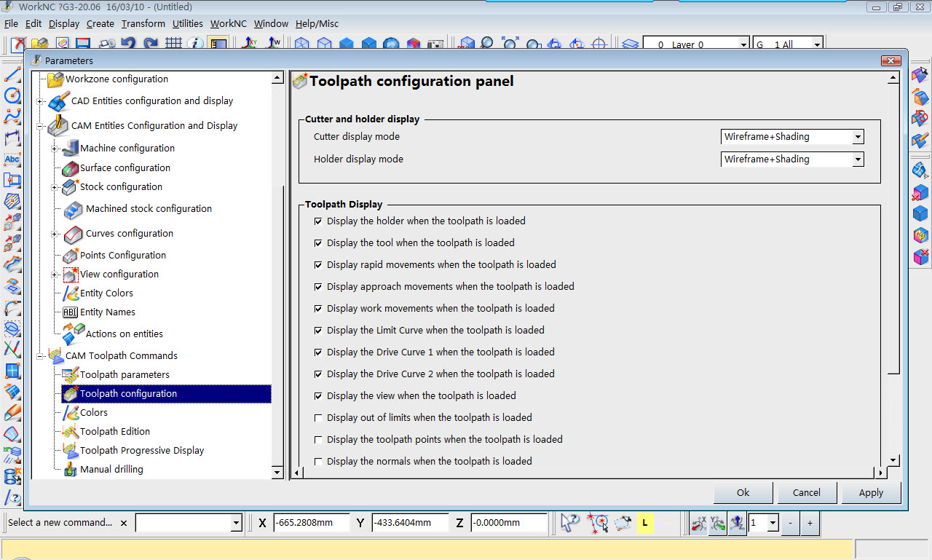Screen dimensions: 932x560
Task: Open the Cutter display mode dropdown
Action: [x=858, y=137]
